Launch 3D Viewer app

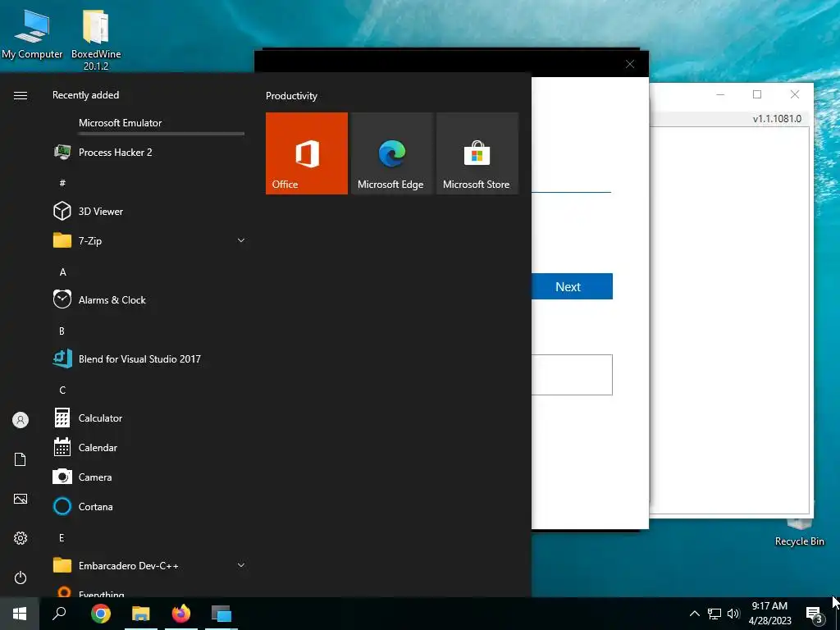coord(149,212)
